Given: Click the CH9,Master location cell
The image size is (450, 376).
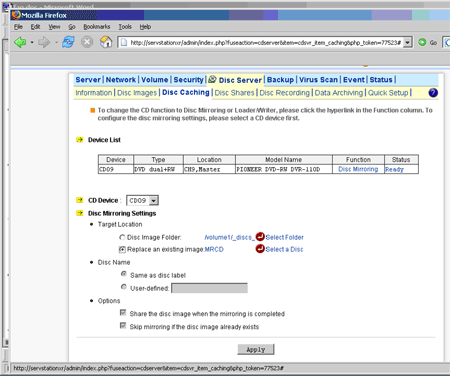Looking at the screenshot, I should coord(209,169).
